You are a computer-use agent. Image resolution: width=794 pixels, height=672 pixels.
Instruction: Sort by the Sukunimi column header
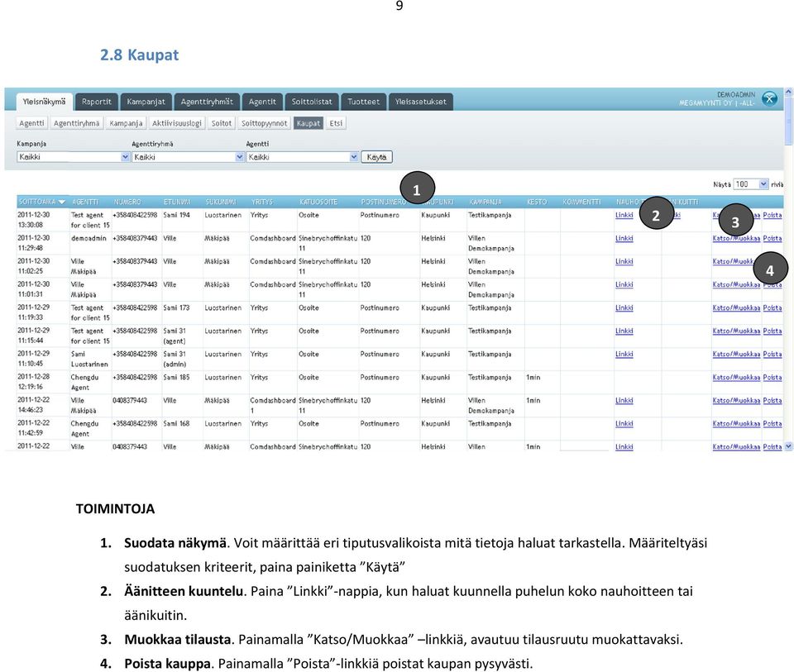point(221,202)
